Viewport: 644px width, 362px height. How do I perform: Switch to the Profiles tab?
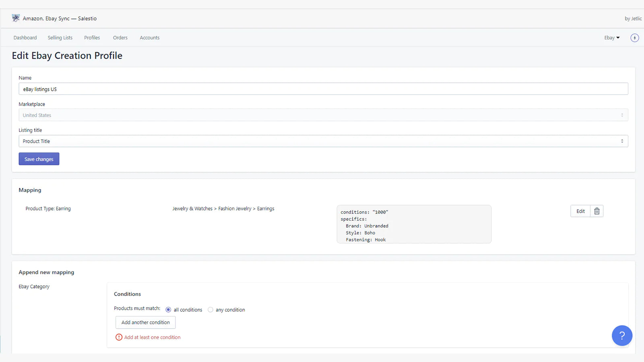[x=92, y=37]
